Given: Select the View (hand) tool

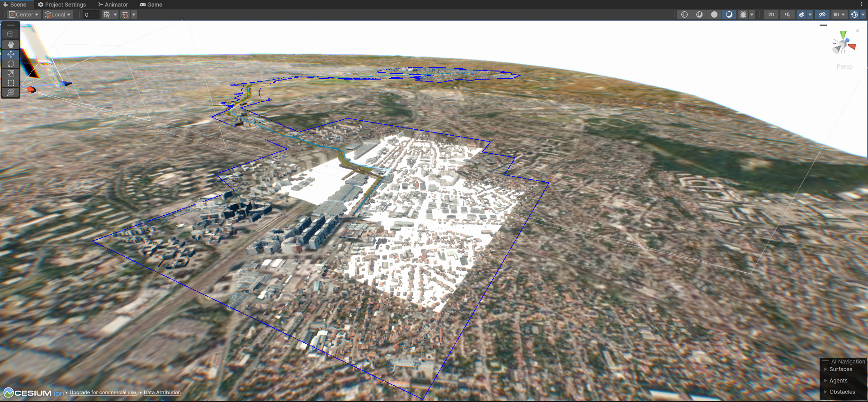Looking at the screenshot, I should pos(11,44).
